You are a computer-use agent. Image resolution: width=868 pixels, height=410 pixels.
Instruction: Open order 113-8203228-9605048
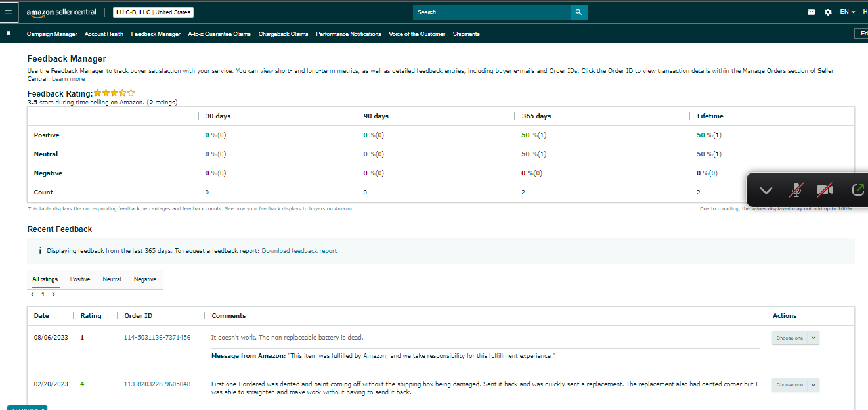157,384
